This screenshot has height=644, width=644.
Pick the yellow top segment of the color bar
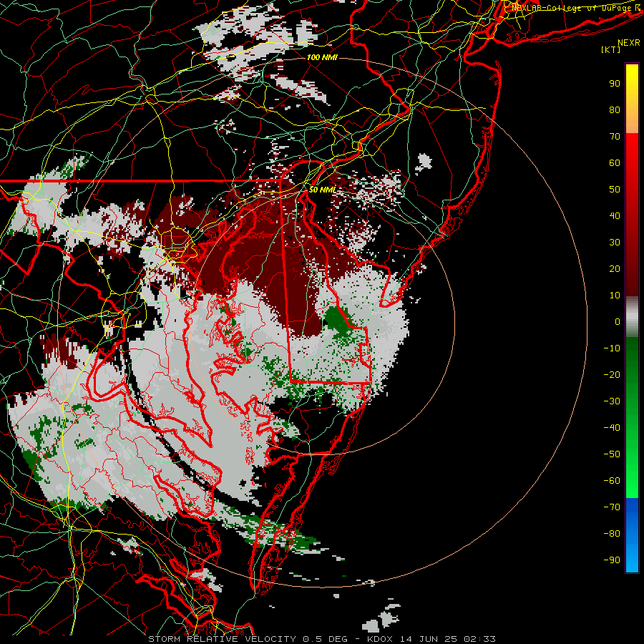click(x=632, y=99)
